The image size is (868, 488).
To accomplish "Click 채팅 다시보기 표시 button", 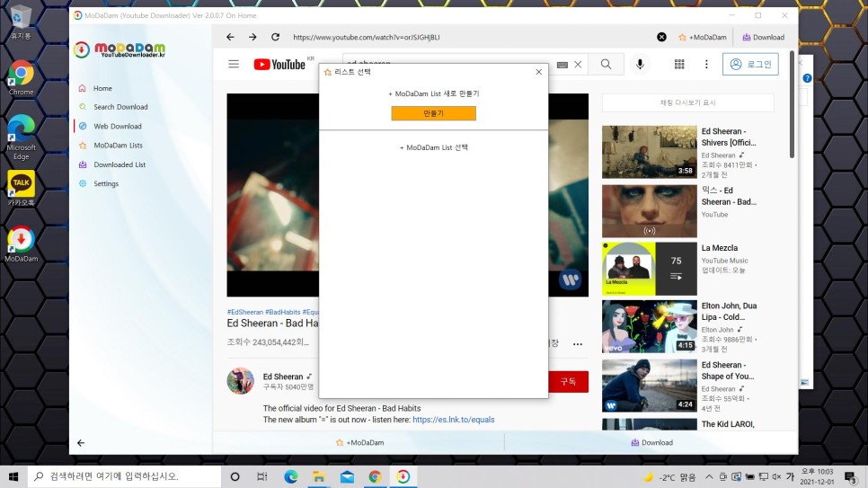I will [687, 102].
